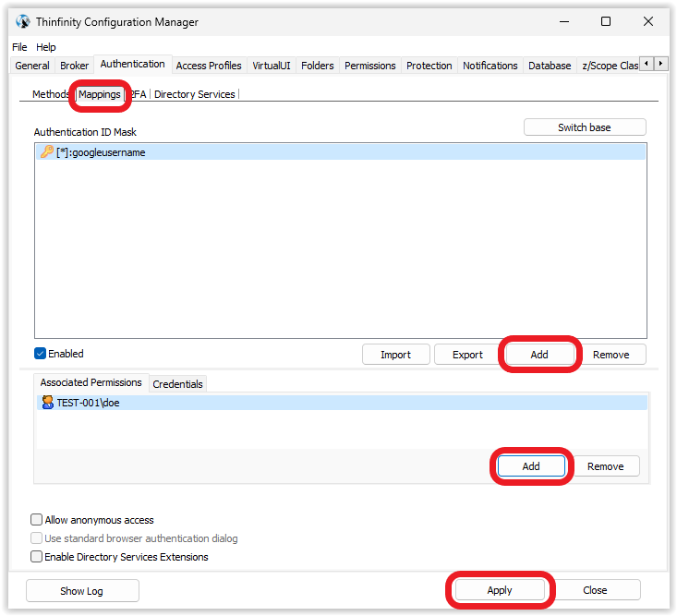
Task: Click the user icon beside TEST-001\doe
Action: (x=47, y=403)
